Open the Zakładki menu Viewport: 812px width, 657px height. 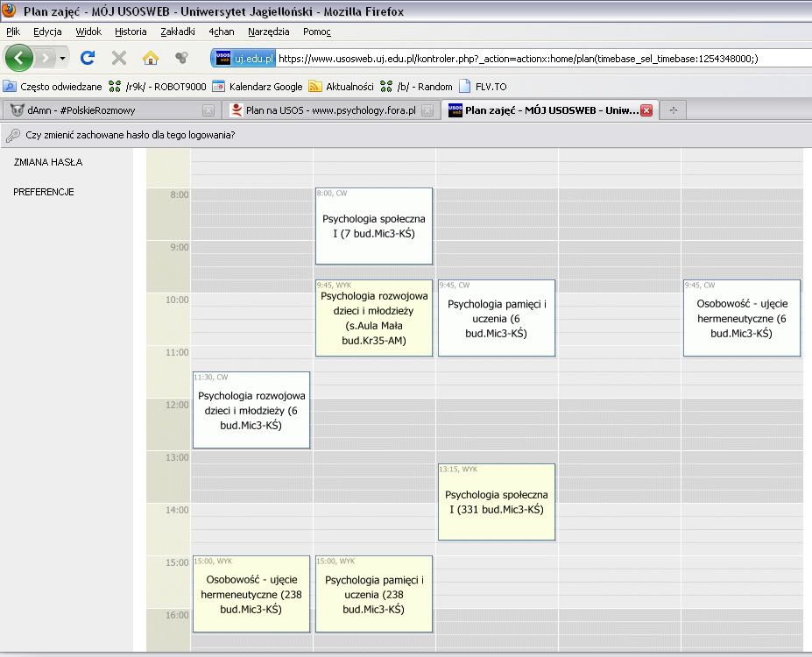tap(178, 32)
